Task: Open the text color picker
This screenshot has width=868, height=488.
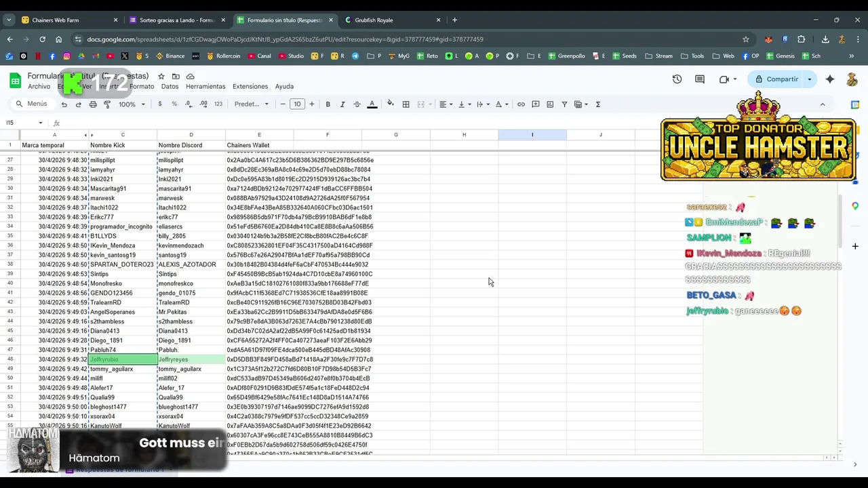Action: (x=372, y=104)
